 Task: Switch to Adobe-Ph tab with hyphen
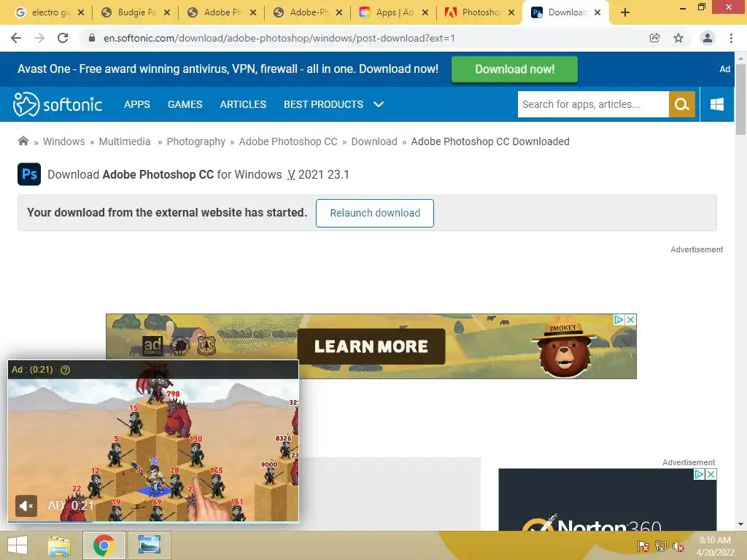coord(308,12)
